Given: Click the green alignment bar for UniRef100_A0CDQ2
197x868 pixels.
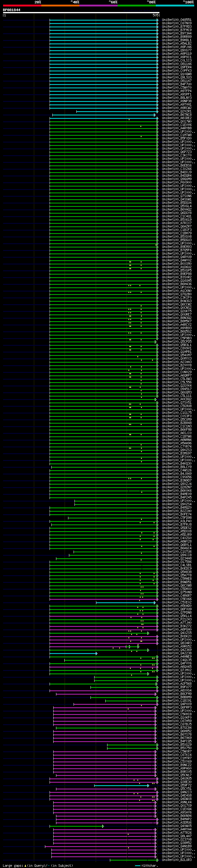Looking at the screenshot, I should click(103, 399).
